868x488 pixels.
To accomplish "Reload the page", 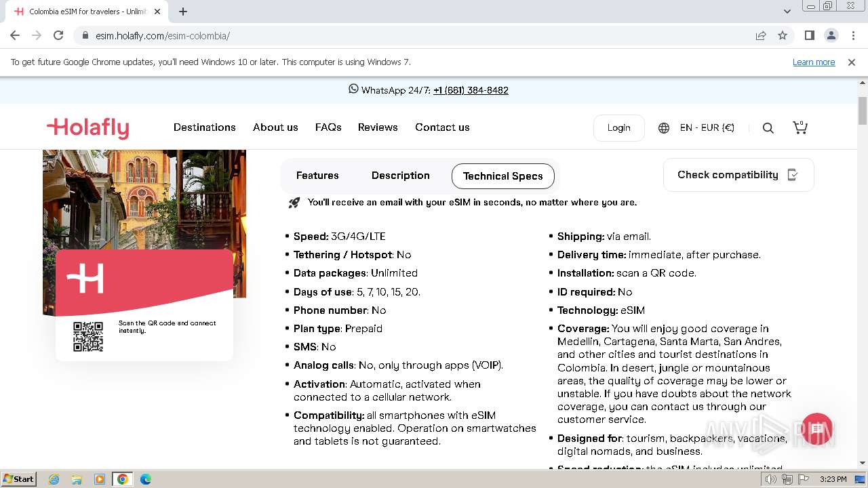I will point(58,35).
